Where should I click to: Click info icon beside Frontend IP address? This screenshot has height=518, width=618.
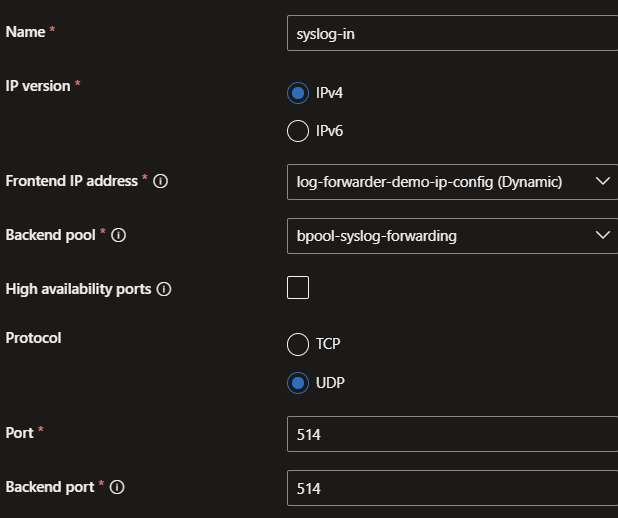tap(161, 182)
